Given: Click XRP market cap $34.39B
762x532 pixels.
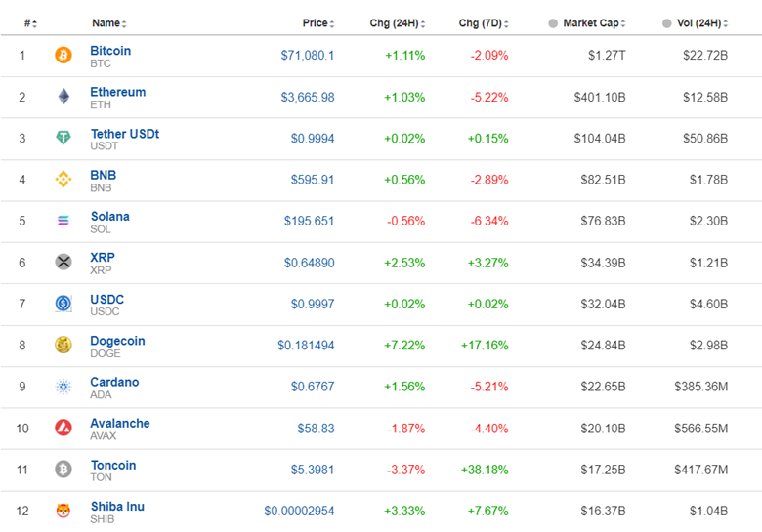Looking at the screenshot, I should (603, 263).
